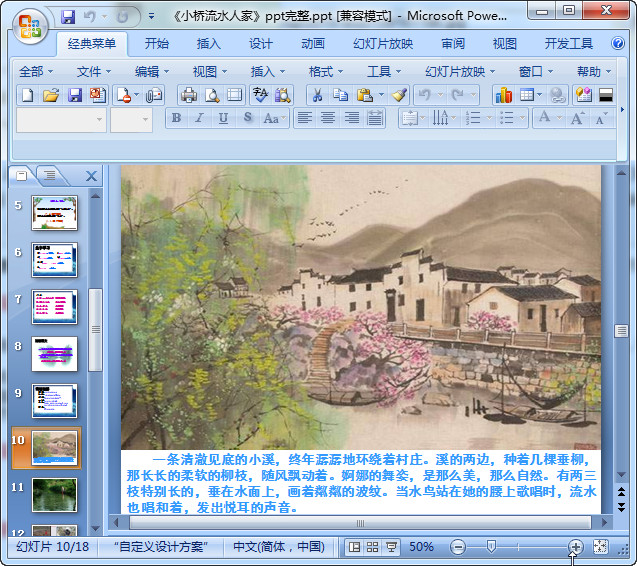This screenshot has width=637, height=566.
Task: Click the restrict permission document icon
Action: coord(124,95)
